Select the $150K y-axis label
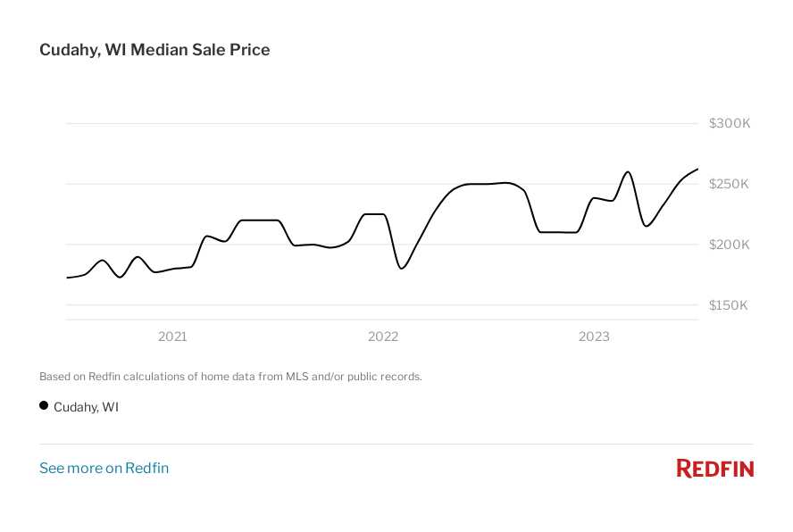The height and width of the screenshot is (532, 793). pos(729,305)
